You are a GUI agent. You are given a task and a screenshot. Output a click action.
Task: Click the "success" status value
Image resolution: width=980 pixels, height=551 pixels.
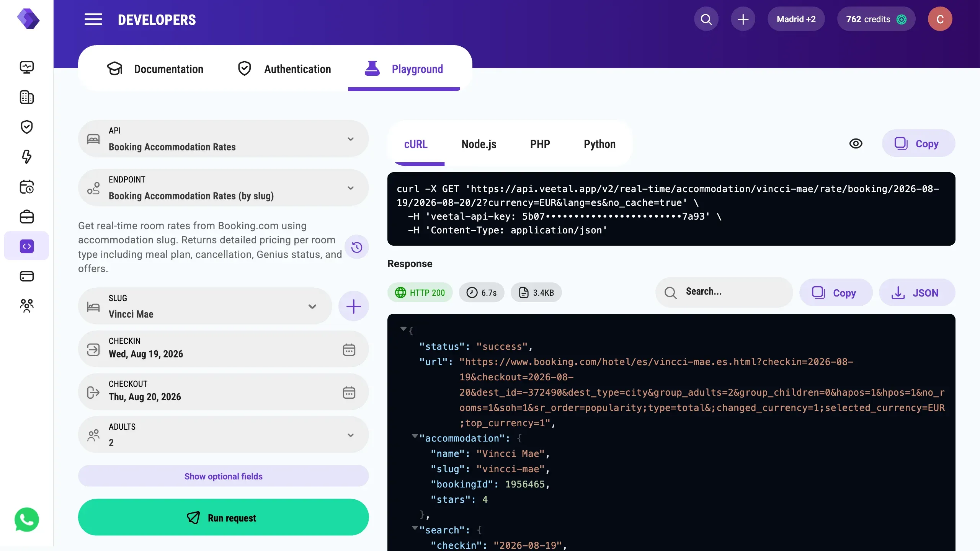pos(502,346)
